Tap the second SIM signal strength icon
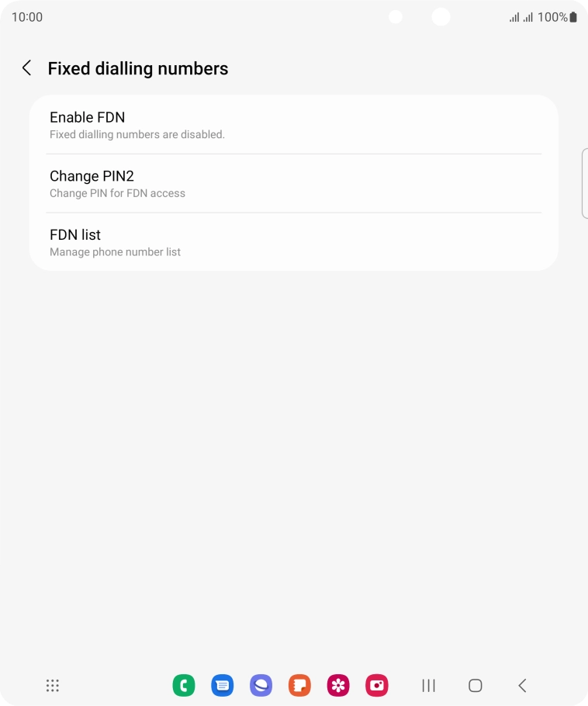This screenshot has width=588, height=706. click(528, 17)
